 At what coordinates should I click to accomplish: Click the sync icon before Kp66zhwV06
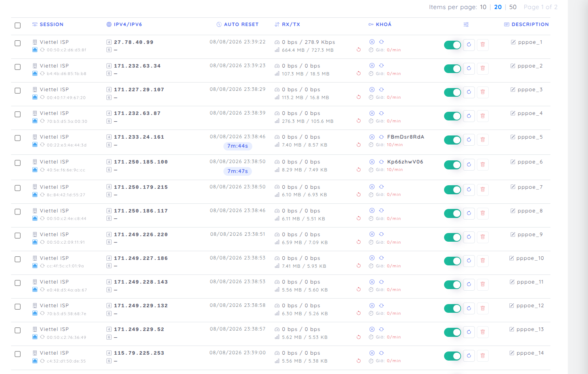pos(382,162)
